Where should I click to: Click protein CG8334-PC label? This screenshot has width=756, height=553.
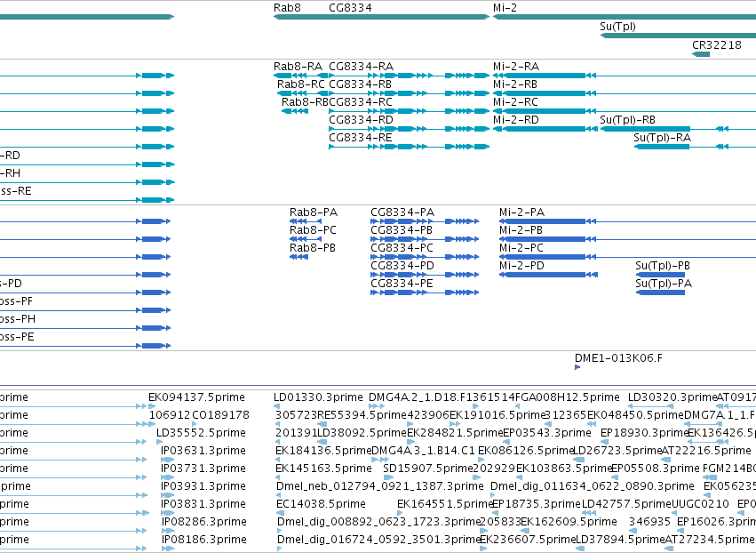coord(402,248)
